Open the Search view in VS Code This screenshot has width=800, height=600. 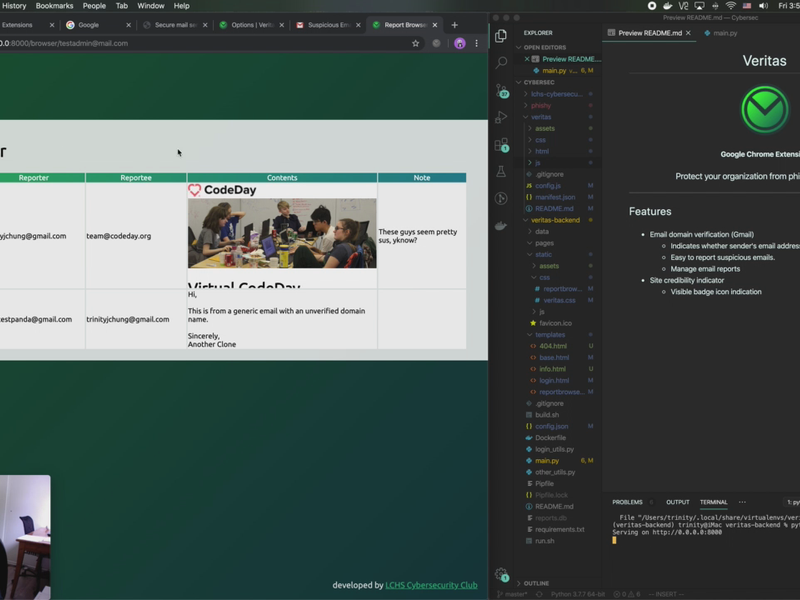(x=501, y=63)
